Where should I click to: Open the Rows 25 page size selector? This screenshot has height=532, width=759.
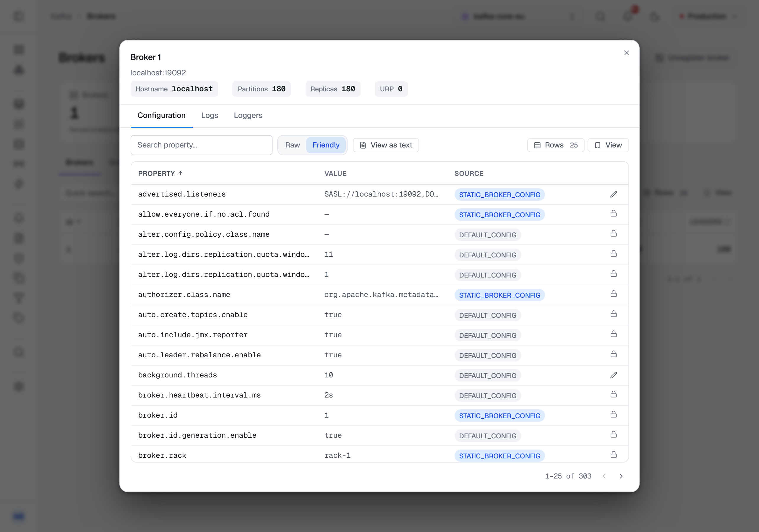point(556,145)
